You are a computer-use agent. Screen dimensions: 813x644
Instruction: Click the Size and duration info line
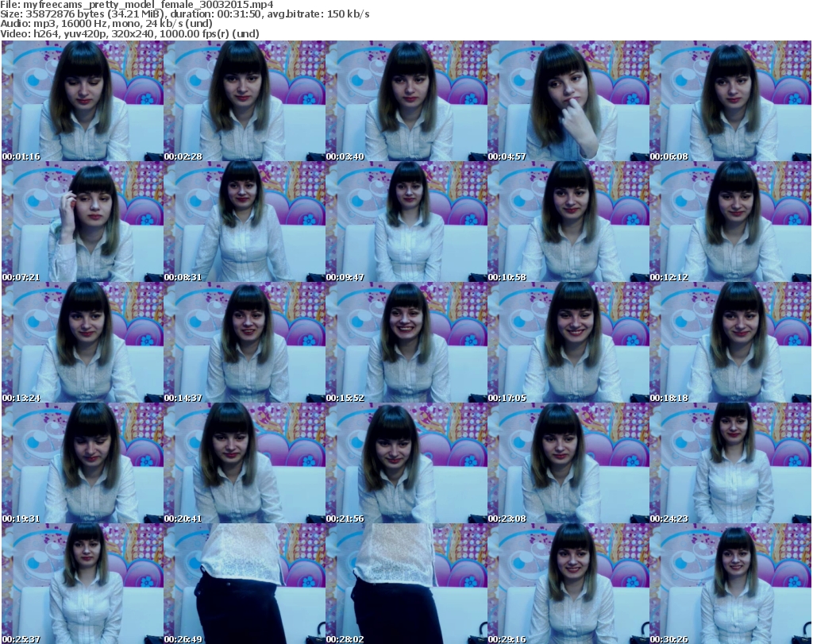point(184,14)
